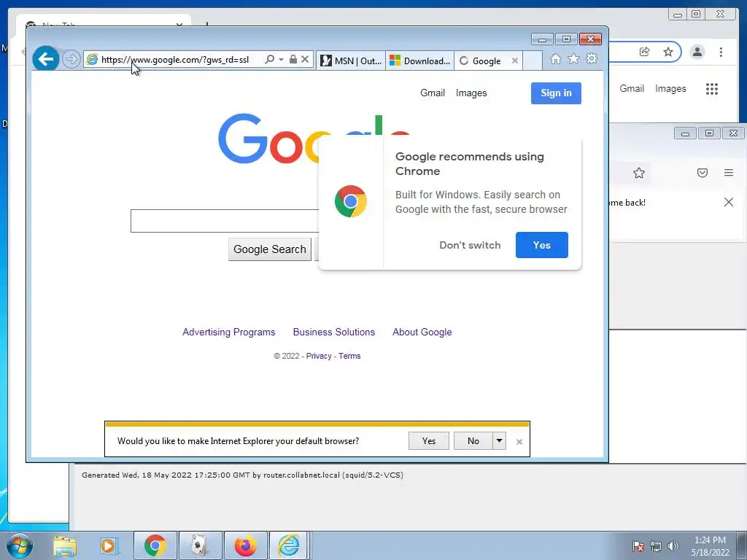Bookmark page with Chrome star icon
Image resolution: width=747 pixels, height=560 pixels.
click(668, 52)
